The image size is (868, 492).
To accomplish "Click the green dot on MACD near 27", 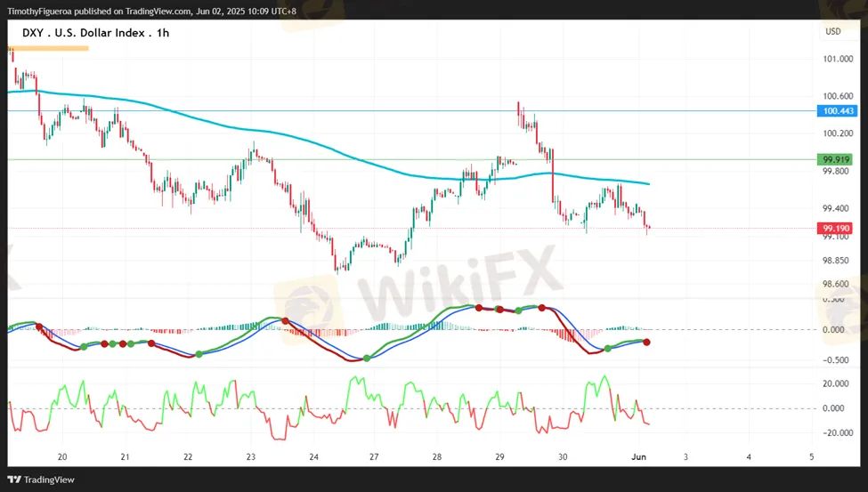I will pyautogui.click(x=368, y=359).
